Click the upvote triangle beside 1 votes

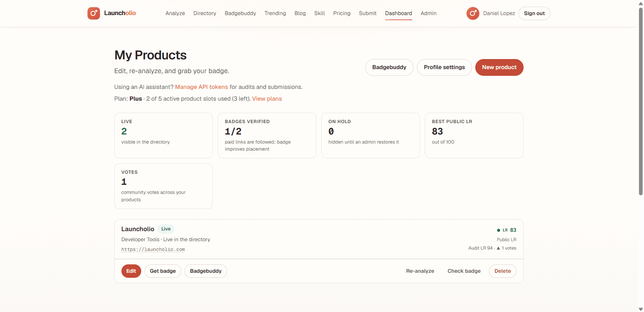pos(498,248)
